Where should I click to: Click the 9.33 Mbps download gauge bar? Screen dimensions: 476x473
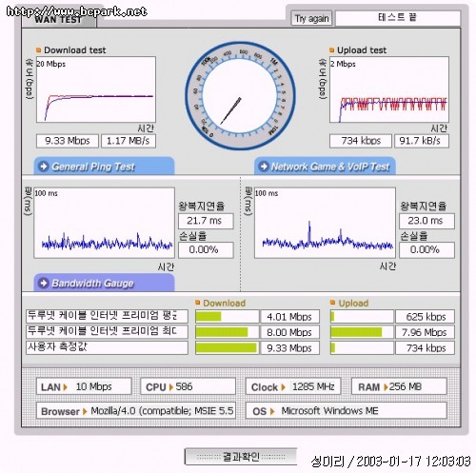(x=227, y=348)
